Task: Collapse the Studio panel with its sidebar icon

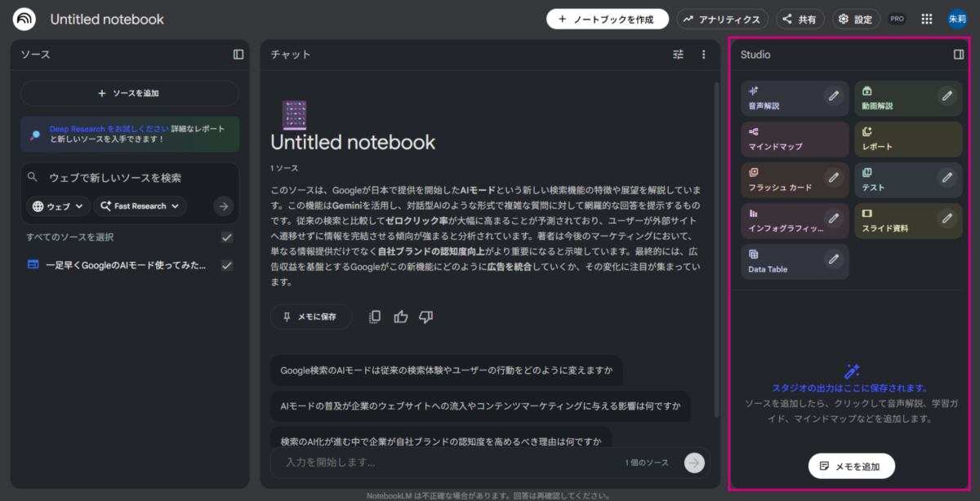Action: click(959, 55)
